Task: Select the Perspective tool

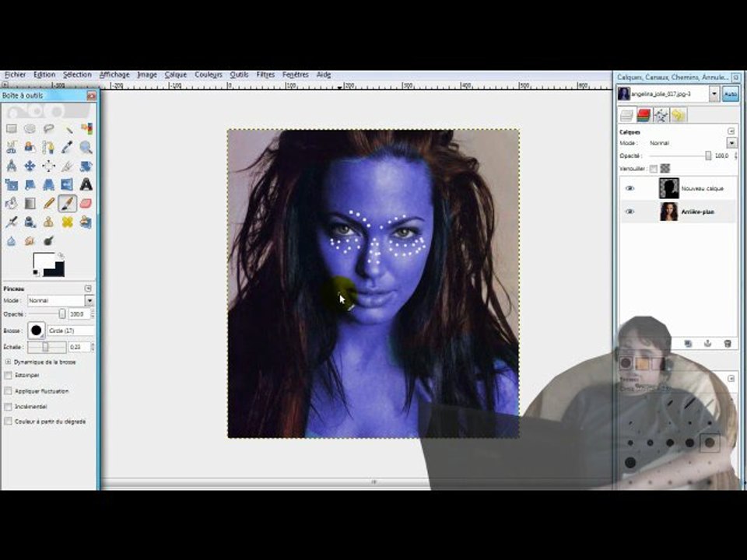Action: (48, 185)
